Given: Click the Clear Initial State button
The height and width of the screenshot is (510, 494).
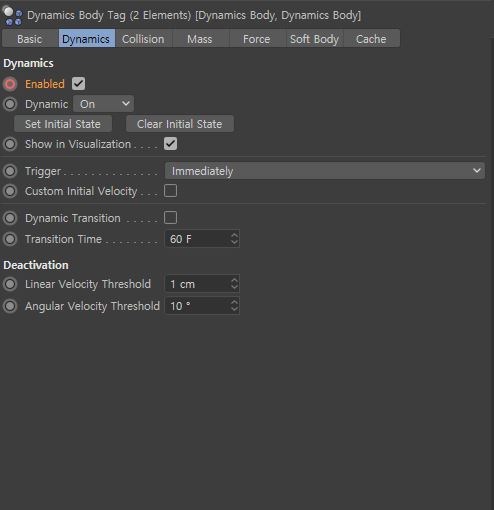Looking at the screenshot, I should coord(180,124).
